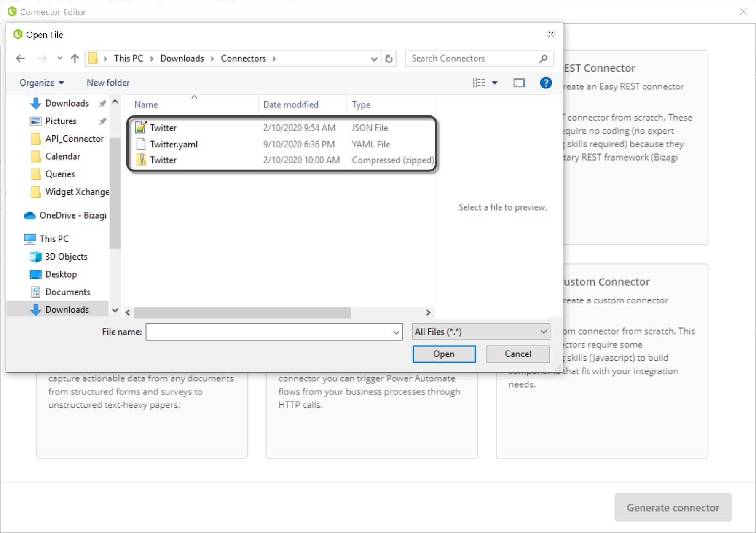Close the Connector Editor window

pos(743,12)
